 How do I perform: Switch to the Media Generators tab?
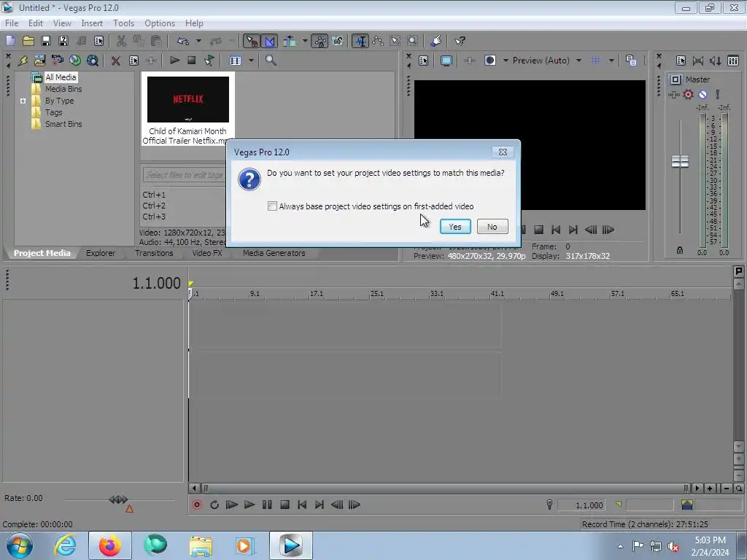click(x=274, y=253)
